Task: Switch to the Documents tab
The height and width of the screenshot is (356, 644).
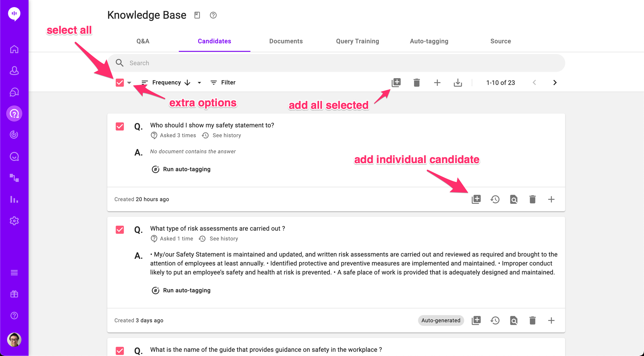Action: click(x=286, y=41)
